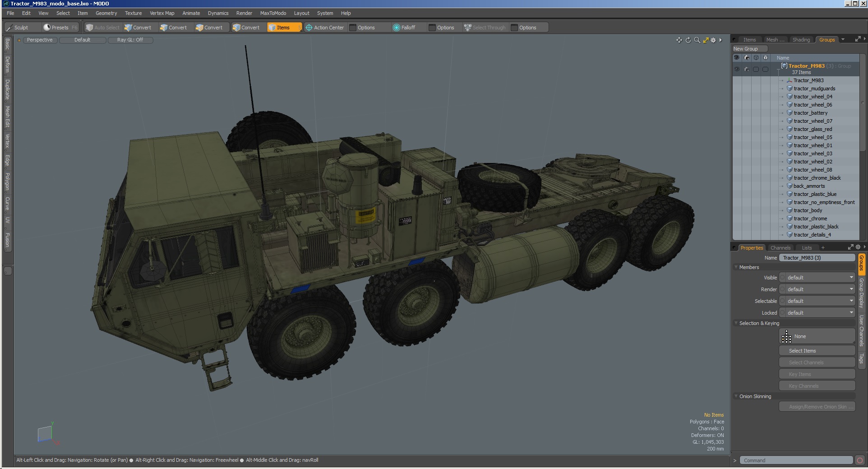The width and height of the screenshot is (868, 469).
Task: Click the Convert to polygons icon
Action: [199, 28]
